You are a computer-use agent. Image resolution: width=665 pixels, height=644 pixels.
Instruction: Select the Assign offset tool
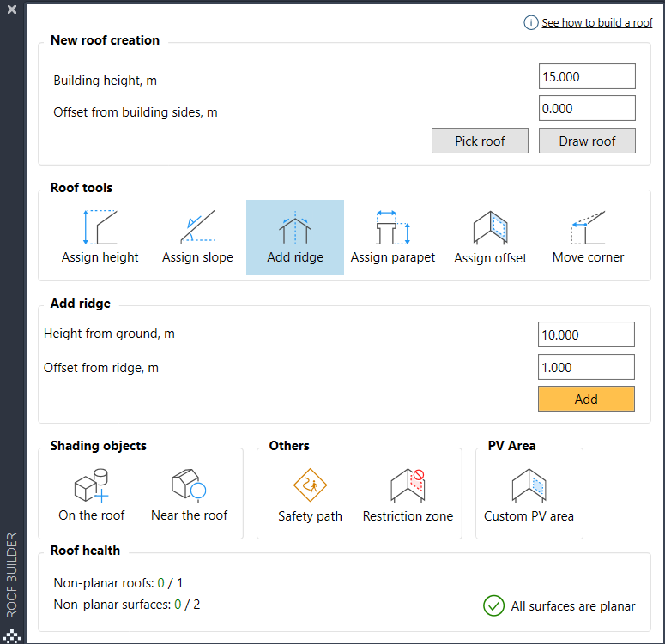click(x=490, y=238)
